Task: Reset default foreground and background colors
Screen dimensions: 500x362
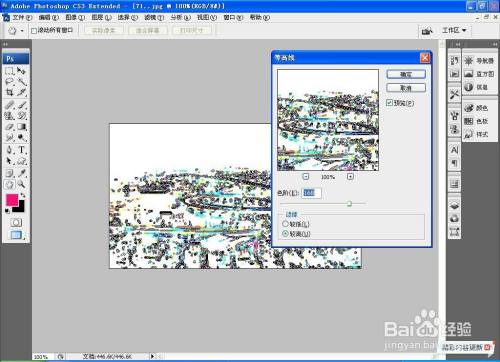Action: tap(7, 211)
